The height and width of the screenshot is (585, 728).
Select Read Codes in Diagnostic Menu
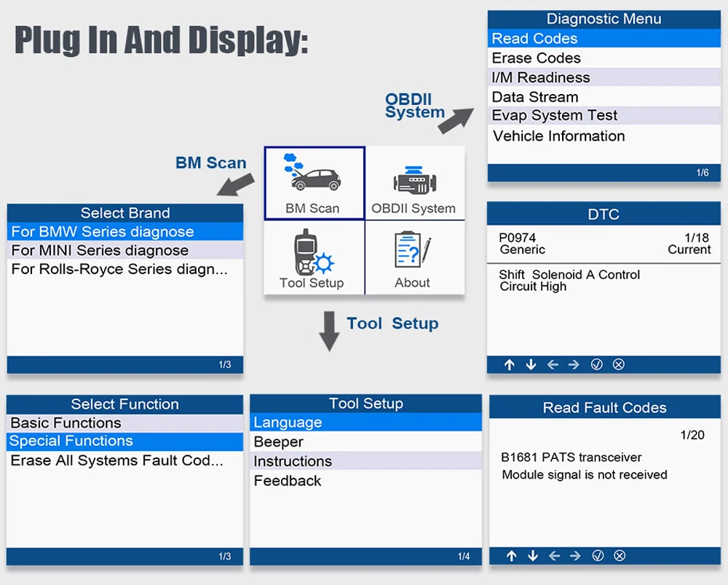(x=604, y=38)
